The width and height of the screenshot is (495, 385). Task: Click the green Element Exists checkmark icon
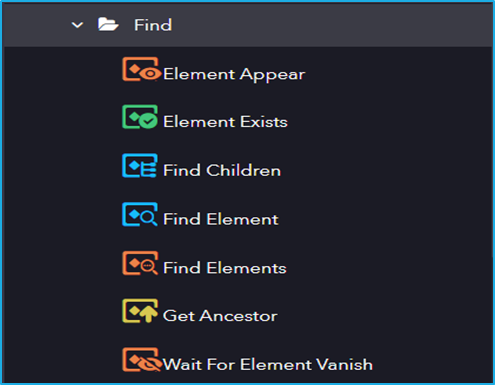140,117
